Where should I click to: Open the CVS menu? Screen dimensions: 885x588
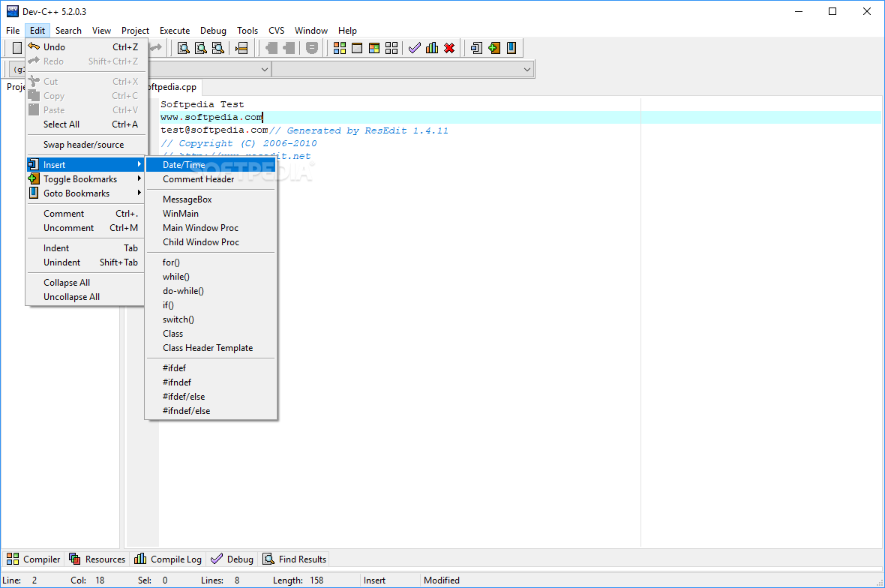(x=277, y=31)
